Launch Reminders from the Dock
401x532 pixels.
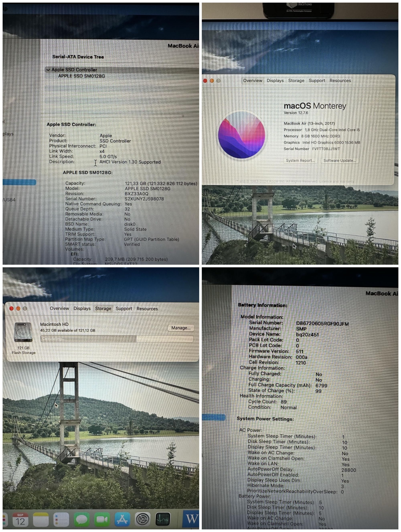click(61, 520)
